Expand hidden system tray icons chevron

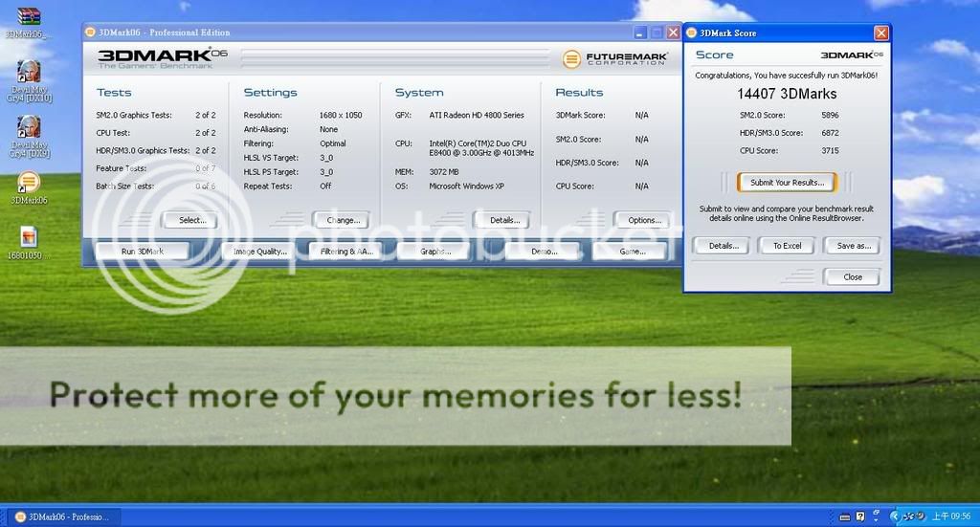tap(895, 516)
